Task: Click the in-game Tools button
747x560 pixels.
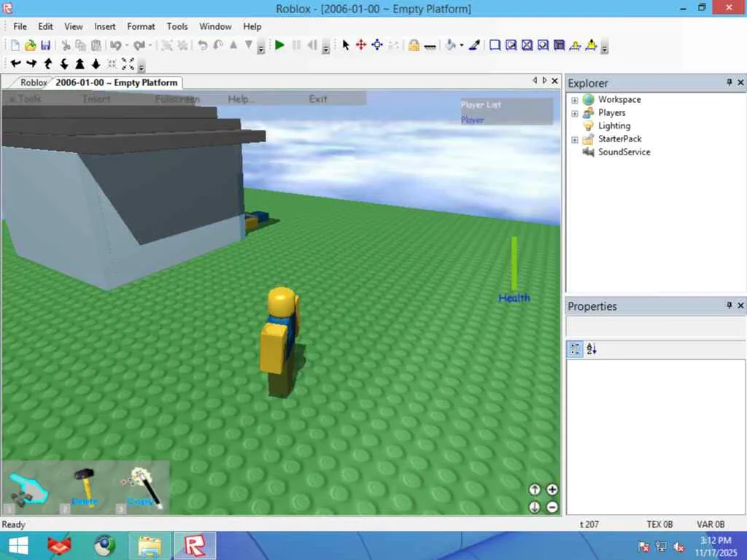Action: 26,99
